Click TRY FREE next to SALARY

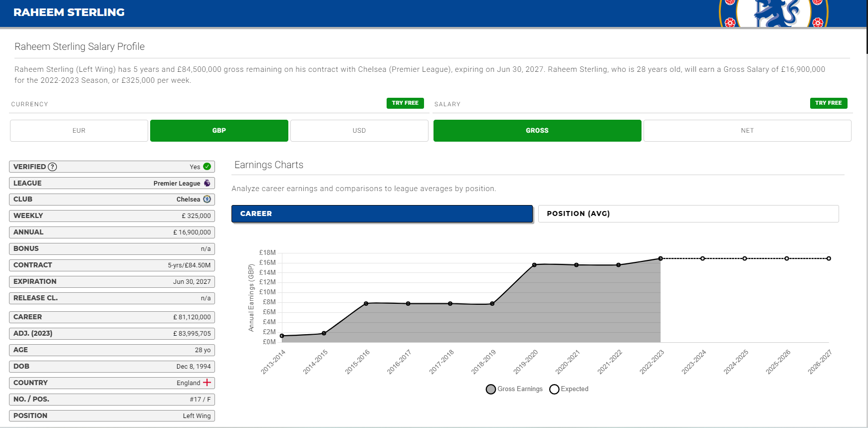point(829,103)
